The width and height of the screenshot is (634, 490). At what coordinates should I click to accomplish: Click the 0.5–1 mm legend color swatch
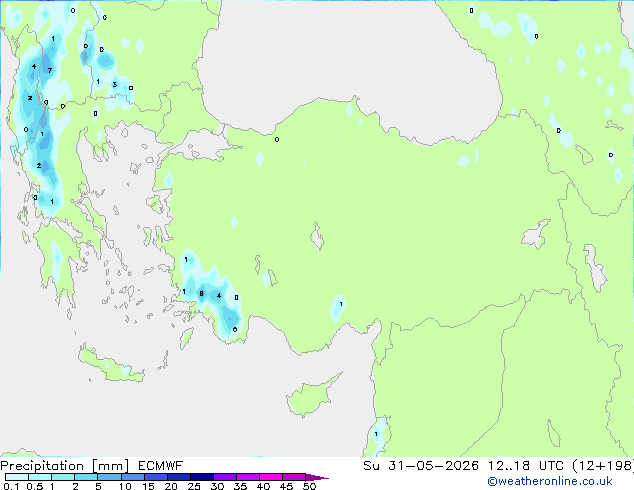[x=40, y=477]
